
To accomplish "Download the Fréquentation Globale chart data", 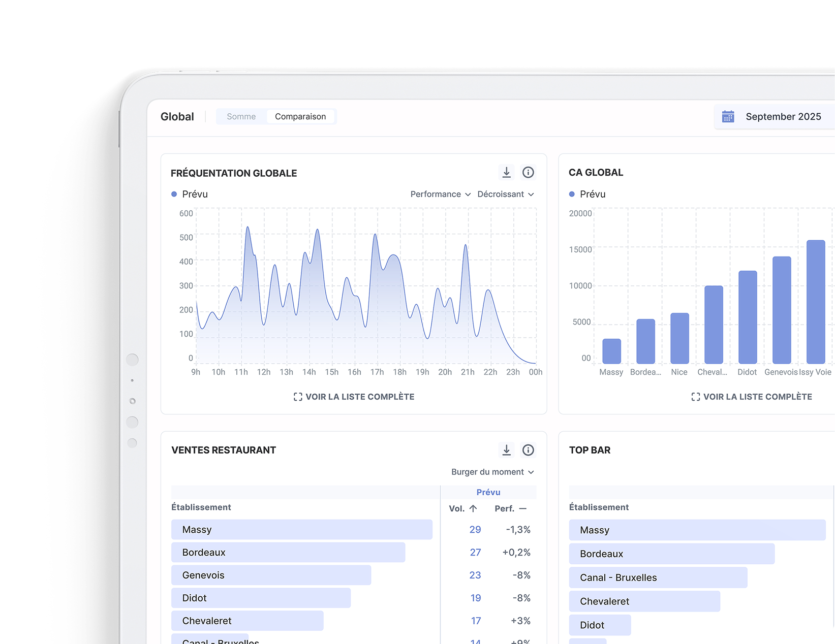I will click(506, 173).
